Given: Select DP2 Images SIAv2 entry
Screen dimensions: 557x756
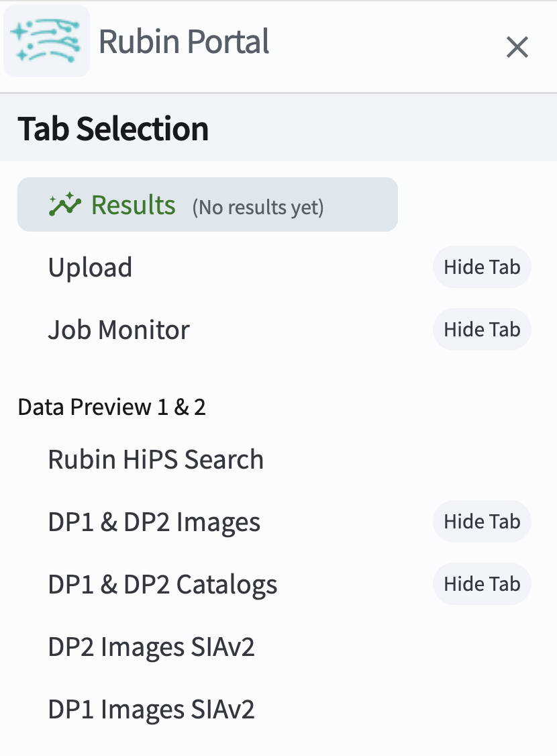Looking at the screenshot, I should coord(151,647).
